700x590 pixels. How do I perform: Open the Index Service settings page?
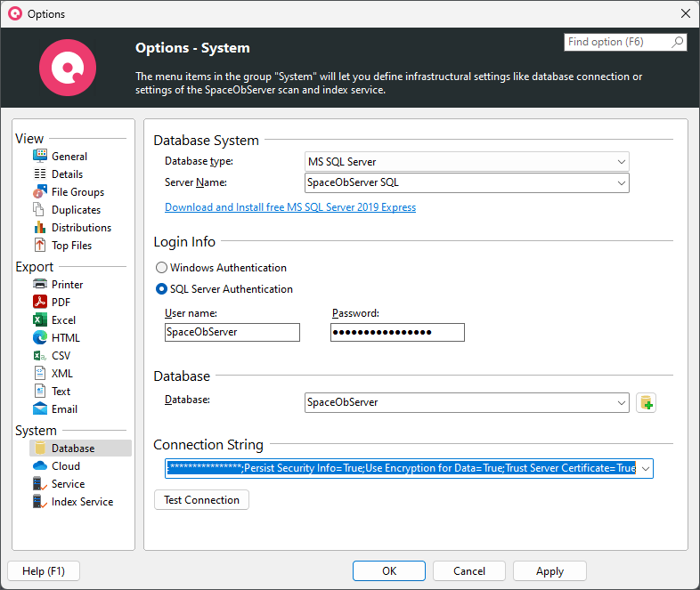coord(82,502)
